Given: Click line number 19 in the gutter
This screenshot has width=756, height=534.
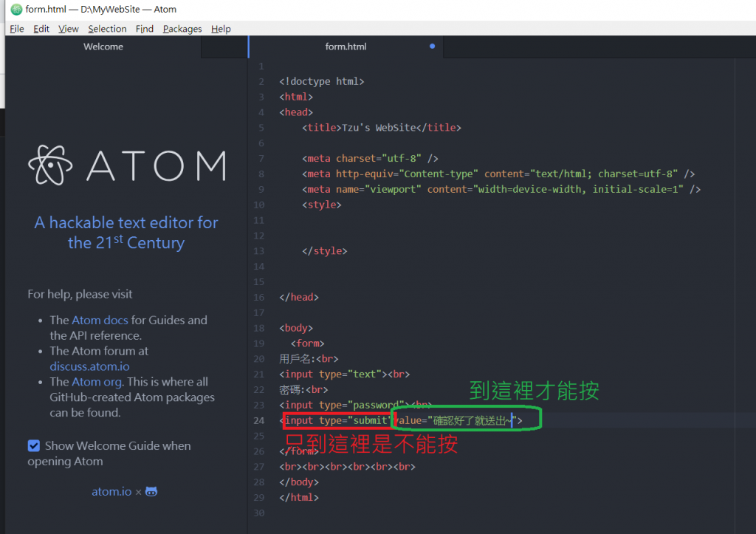Looking at the screenshot, I should click(x=259, y=343).
